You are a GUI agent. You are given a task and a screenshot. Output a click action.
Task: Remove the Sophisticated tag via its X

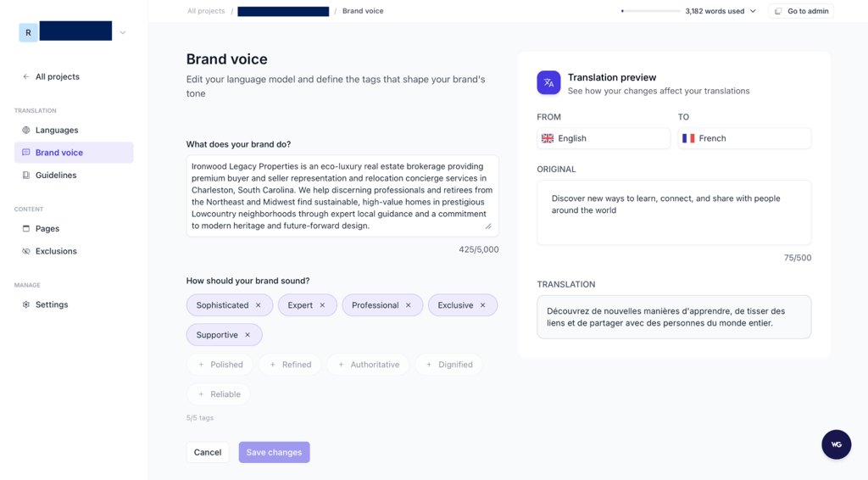(258, 305)
